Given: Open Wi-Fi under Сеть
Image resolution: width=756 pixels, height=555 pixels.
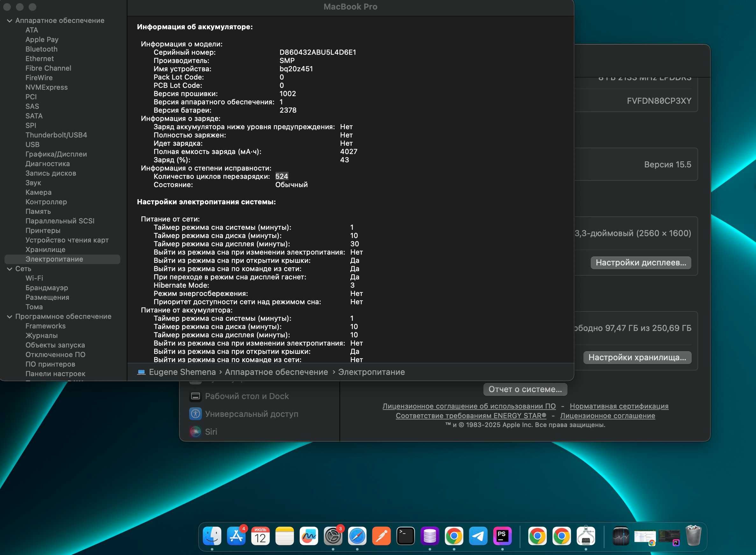Looking at the screenshot, I should point(34,278).
